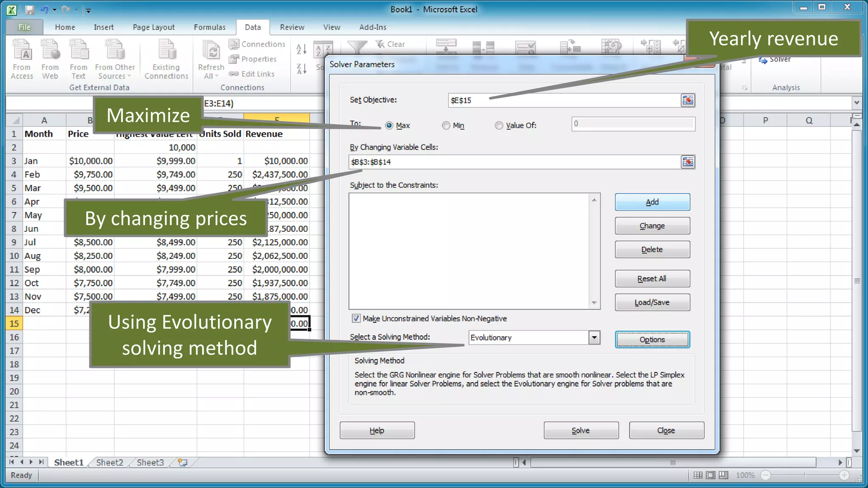
Task: Click the Close button in Solver dialog
Action: tap(666, 430)
